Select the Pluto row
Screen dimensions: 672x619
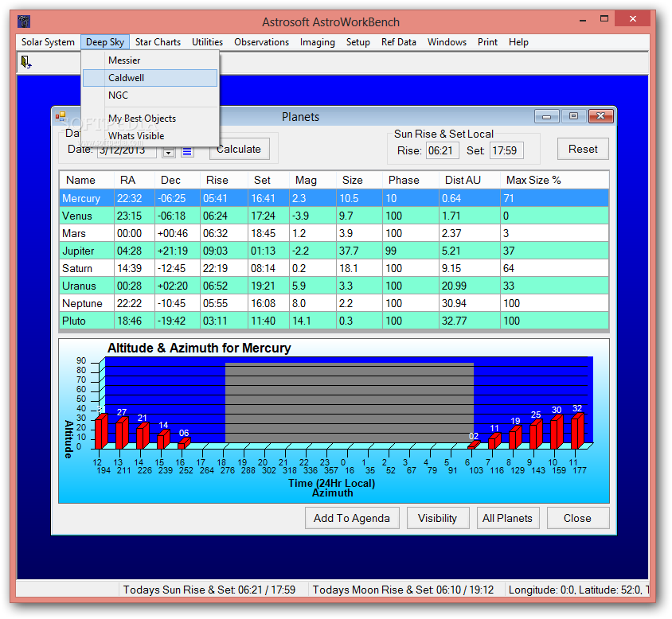[334, 321]
